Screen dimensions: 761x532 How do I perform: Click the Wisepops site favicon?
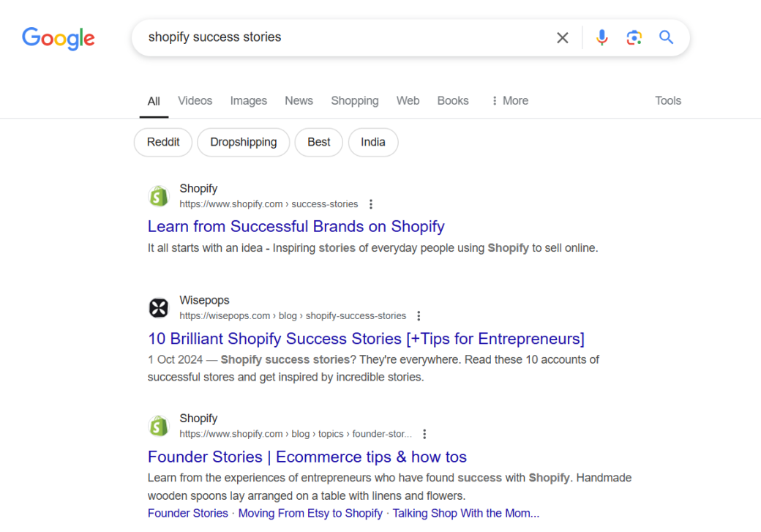coord(159,307)
